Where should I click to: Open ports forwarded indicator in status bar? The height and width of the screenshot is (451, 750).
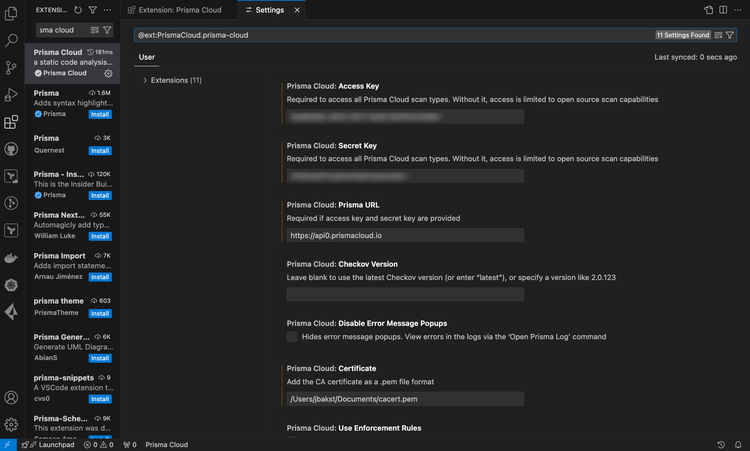(x=130, y=445)
